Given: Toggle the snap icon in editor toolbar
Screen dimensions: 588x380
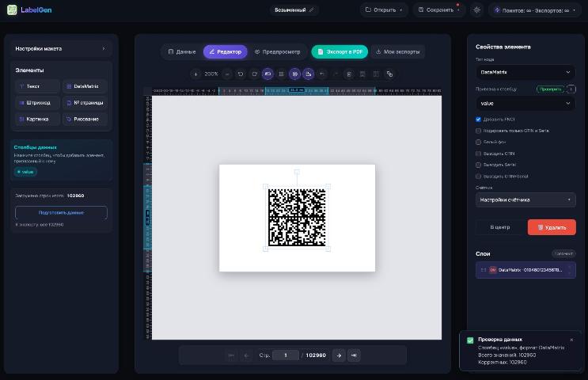Looking at the screenshot, I should tap(294, 74).
